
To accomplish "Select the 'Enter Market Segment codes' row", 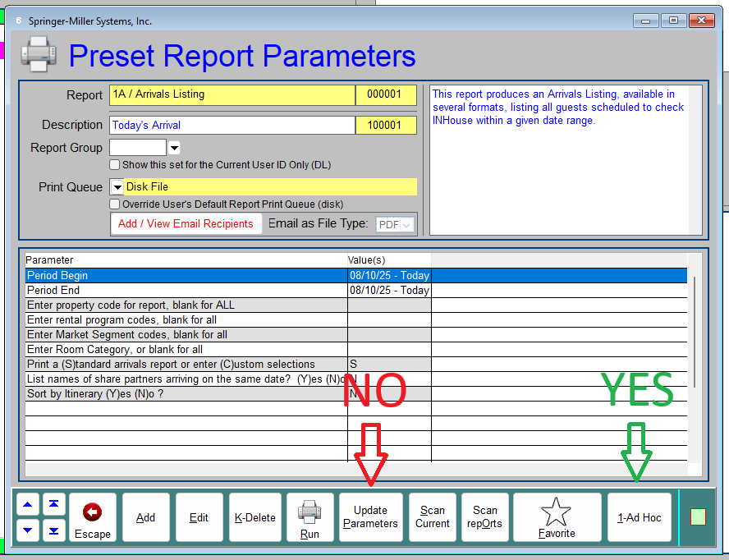I will 186,334.
